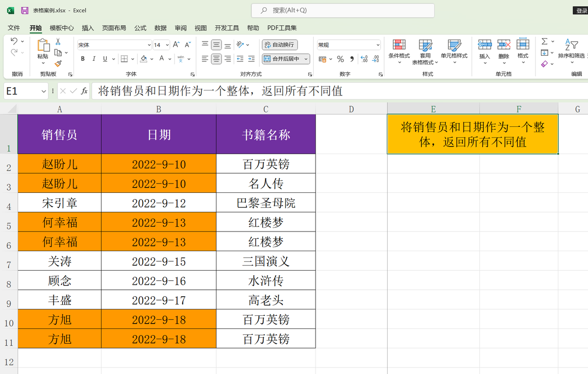588x374 pixels.
Task: Click the Fill down arrow icon
Action: (x=544, y=52)
